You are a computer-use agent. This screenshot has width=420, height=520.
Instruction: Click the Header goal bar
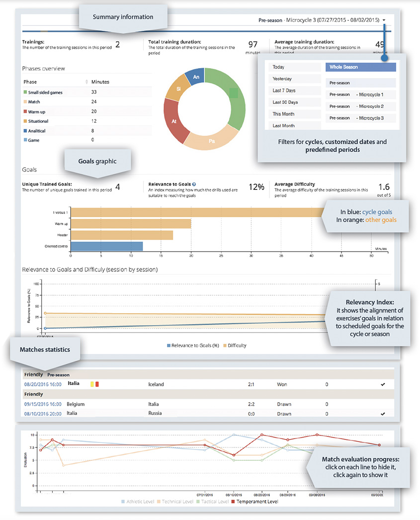(122, 235)
